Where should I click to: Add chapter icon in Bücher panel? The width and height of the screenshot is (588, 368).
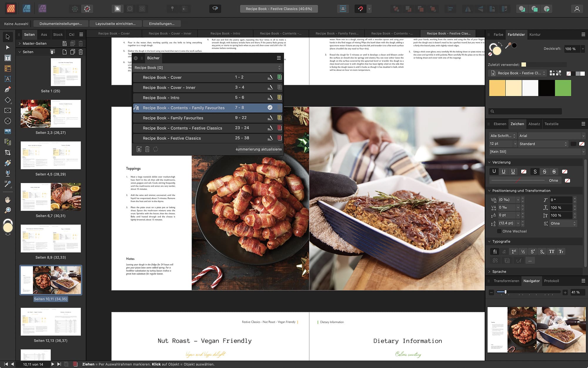(139, 149)
